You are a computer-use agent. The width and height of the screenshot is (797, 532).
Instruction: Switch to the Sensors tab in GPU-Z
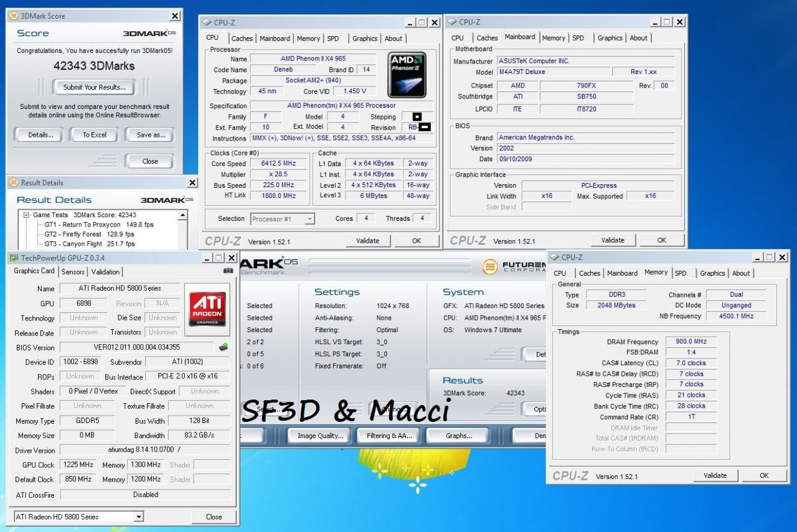(x=73, y=272)
